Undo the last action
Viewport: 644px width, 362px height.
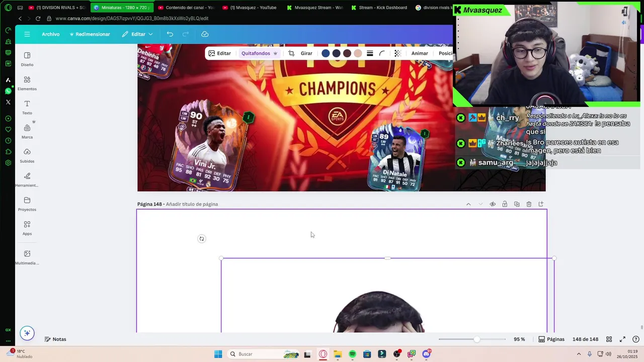(x=170, y=34)
